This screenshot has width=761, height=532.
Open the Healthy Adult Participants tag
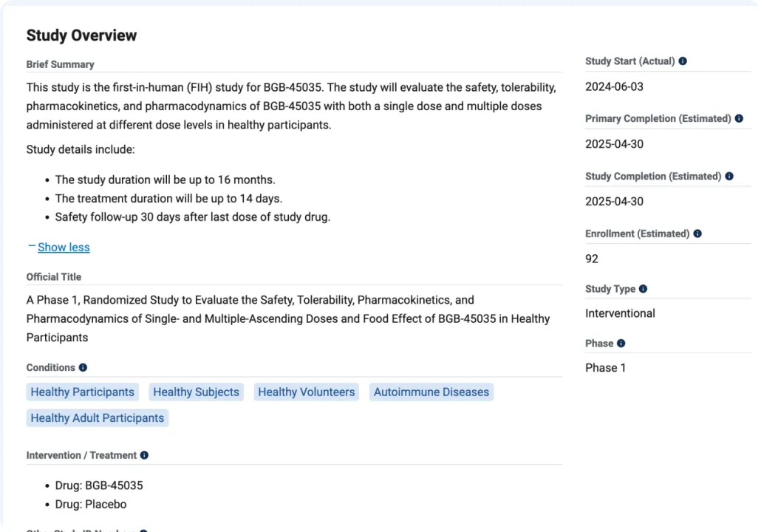click(x=98, y=418)
